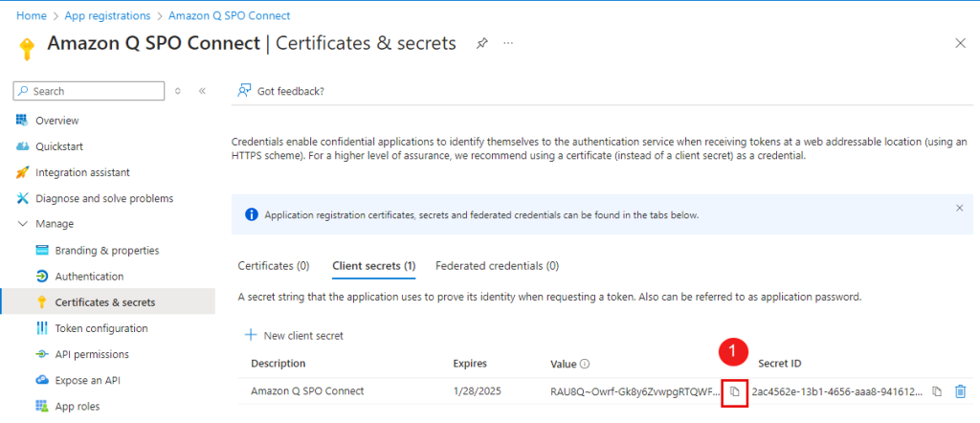Click the Expires column header
Screen dimensions: 980x423
(470, 364)
